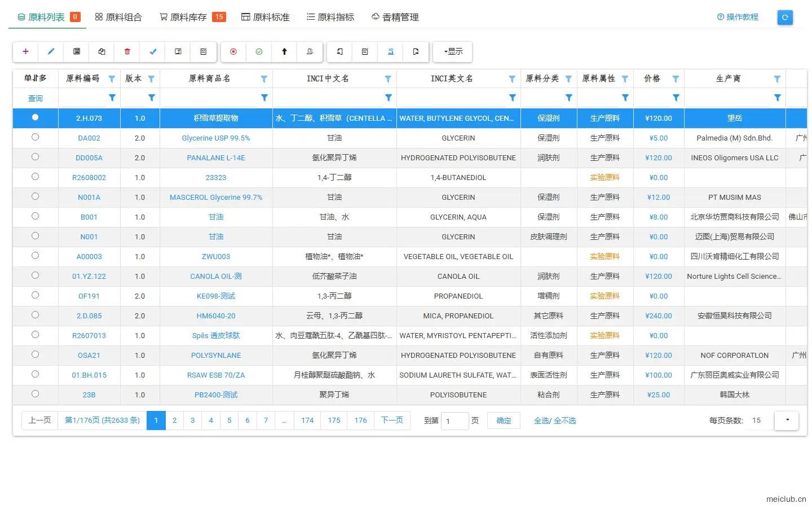Open material link POLYSYNLANE

pos(216,355)
